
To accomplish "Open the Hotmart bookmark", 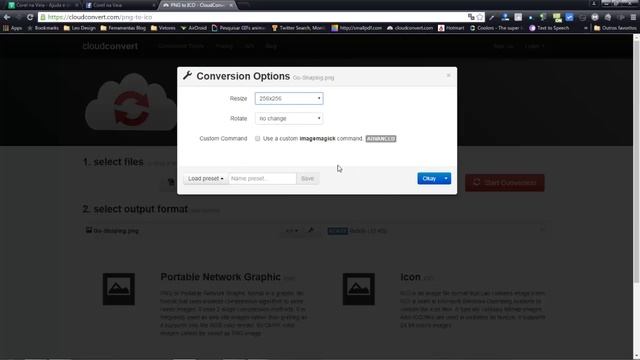I will (x=451, y=28).
